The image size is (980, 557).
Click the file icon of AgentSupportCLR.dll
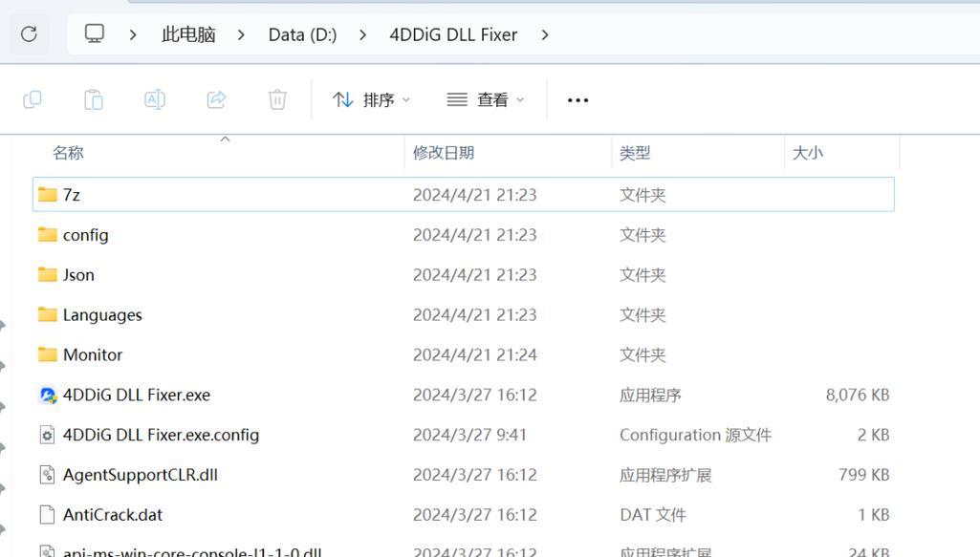(48, 475)
